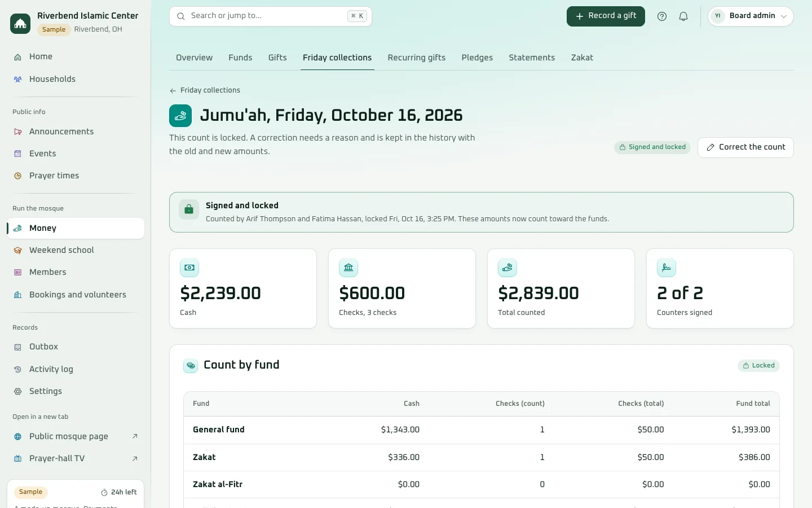
Task: Click the 24h left indicator
Action: 118,492
